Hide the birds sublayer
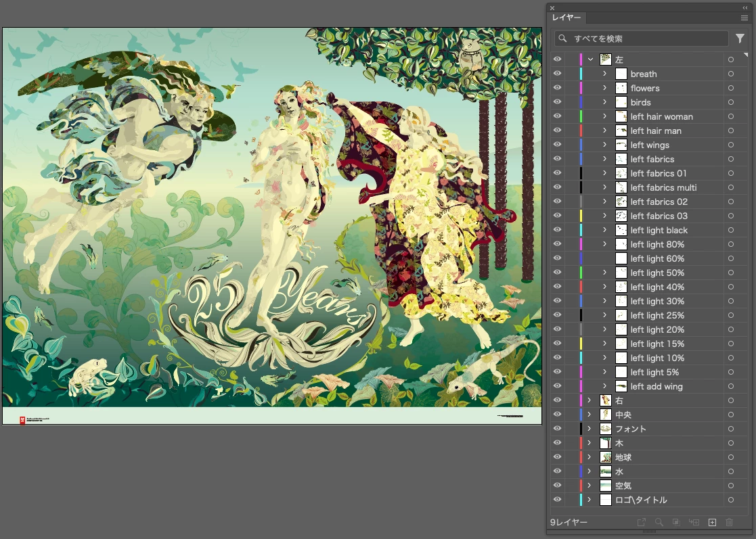756x539 pixels. [558, 102]
